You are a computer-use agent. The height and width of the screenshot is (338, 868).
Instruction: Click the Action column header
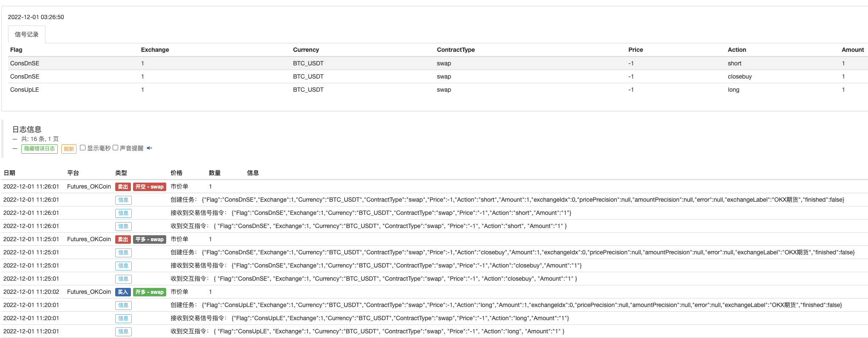pos(737,50)
